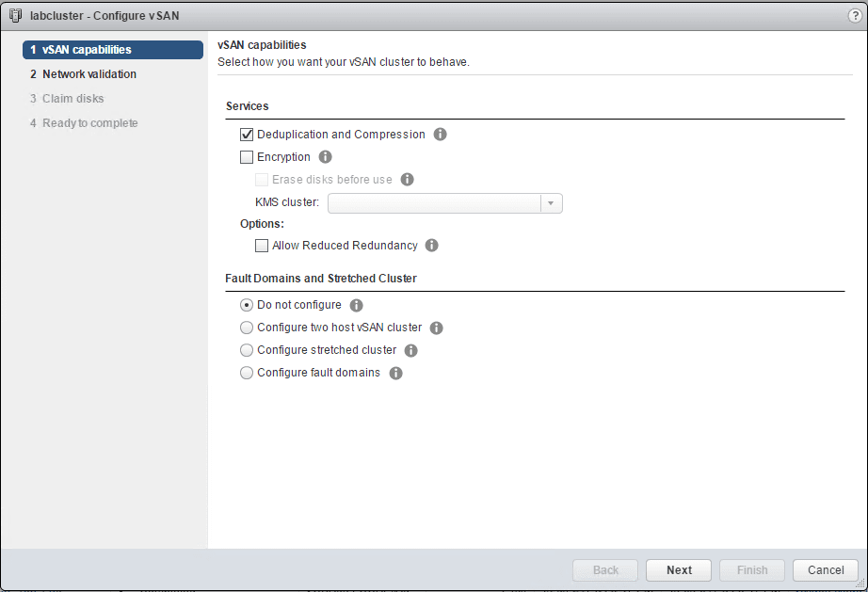The image size is (868, 592).
Task: Enable the Encryption checkbox
Action: point(248,157)
